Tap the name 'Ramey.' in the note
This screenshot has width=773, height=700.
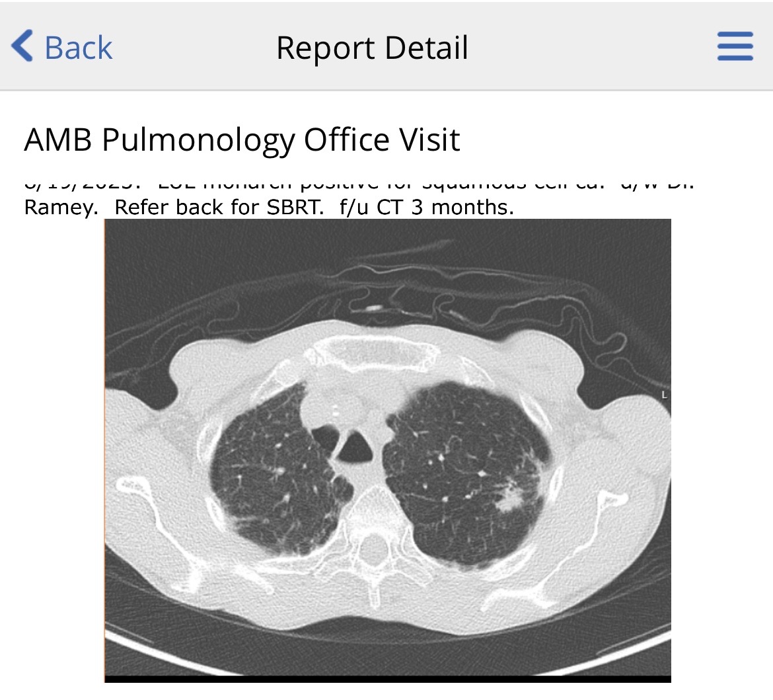click(61, 208)
